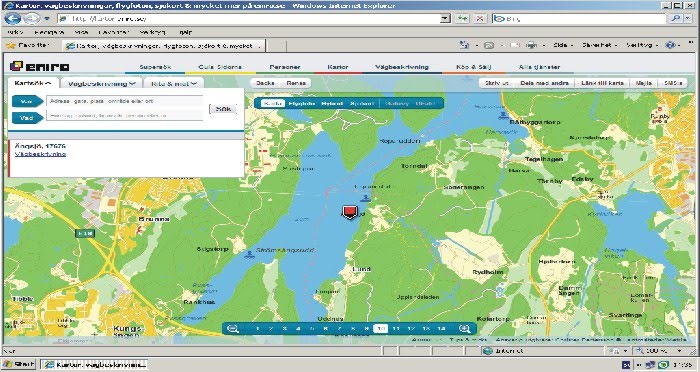Screen dimensions: 700x372
Task: Refresh page using green arrows icon
Action: click(462, 19)
